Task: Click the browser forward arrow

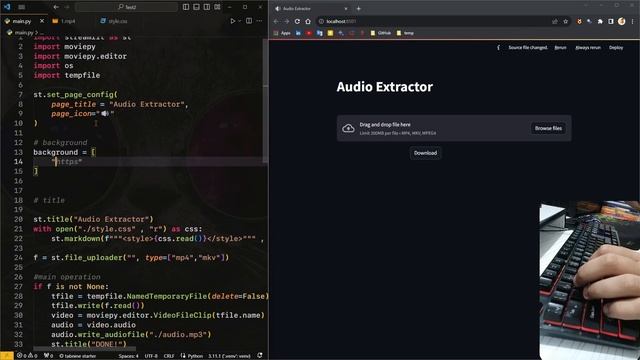Action: coord(287,21)
